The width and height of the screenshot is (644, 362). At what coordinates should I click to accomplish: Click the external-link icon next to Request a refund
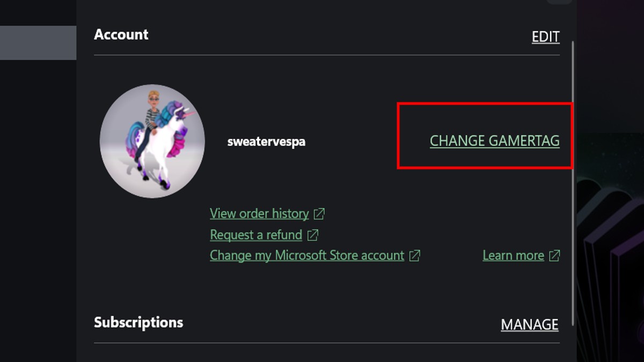(x=314, y=234)
